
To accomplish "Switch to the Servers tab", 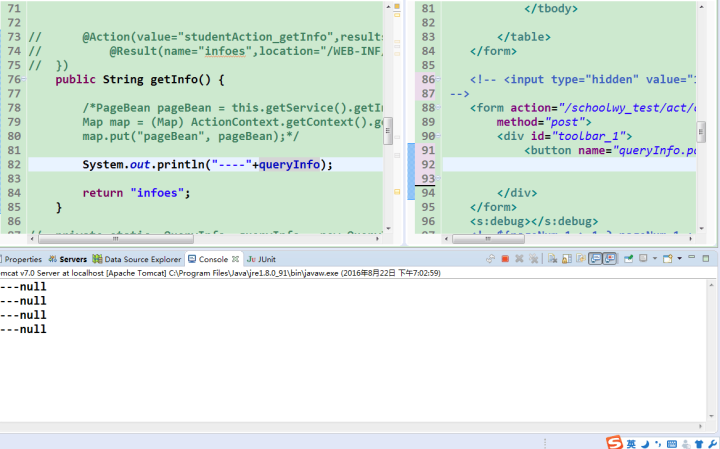I will click(x=68, y=259).
